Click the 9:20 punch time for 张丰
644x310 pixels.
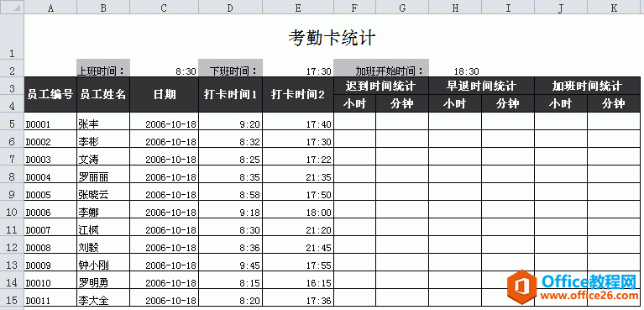click(230, 121)
